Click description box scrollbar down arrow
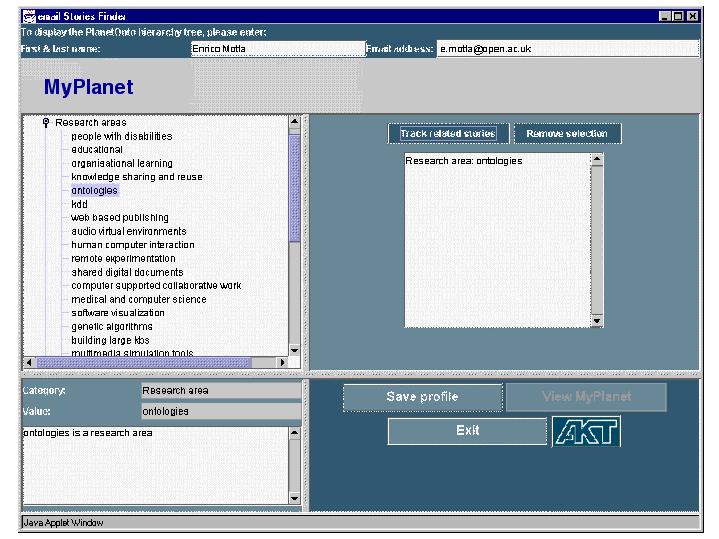 (x=294, y=498)
